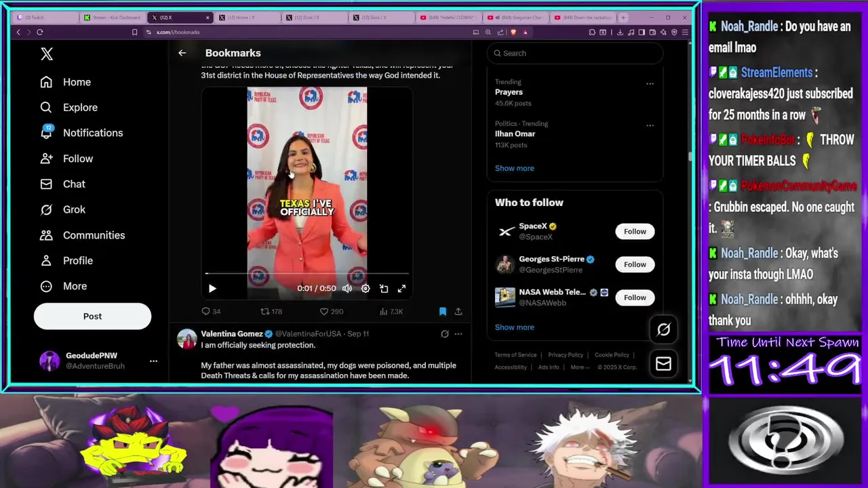The image size is (868, 488).
Task: Expand the footer More dropdown
Action: [x=580, y=367]
